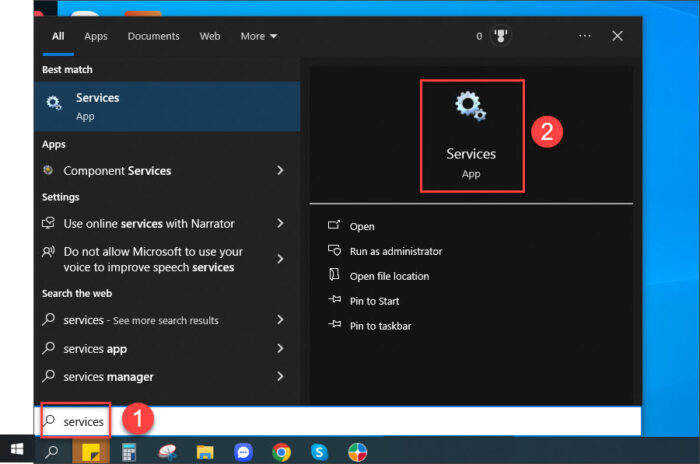The image size is (700, 464).
Task: Click the 'Services' title in preview pane
Action: pos(471,154)
